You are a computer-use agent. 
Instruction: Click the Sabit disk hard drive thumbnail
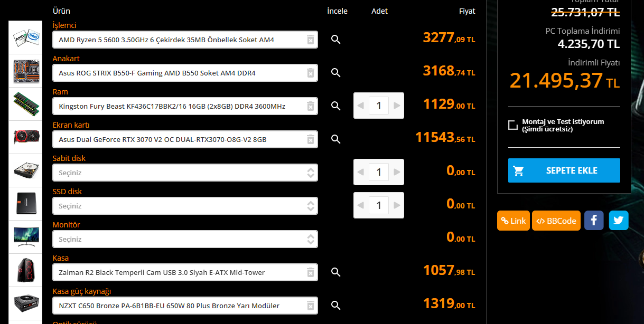[x=26, y=170]
